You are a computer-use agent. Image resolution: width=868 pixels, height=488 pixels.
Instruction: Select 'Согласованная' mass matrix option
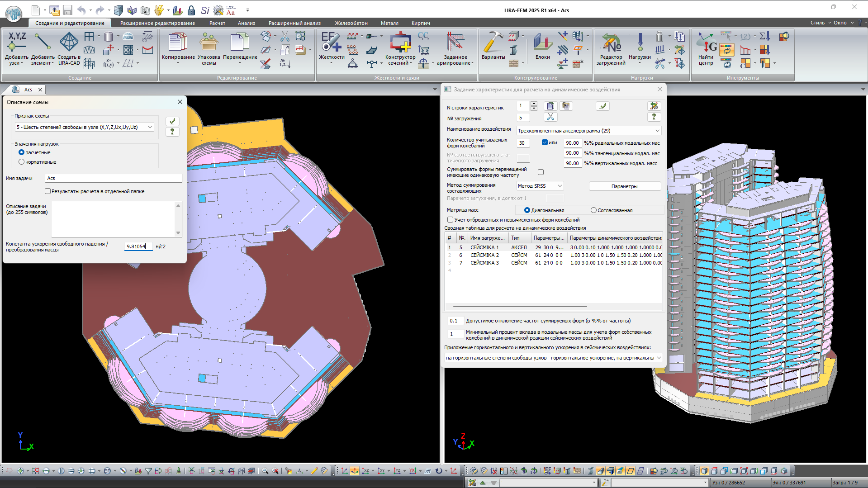pos(593,210)
